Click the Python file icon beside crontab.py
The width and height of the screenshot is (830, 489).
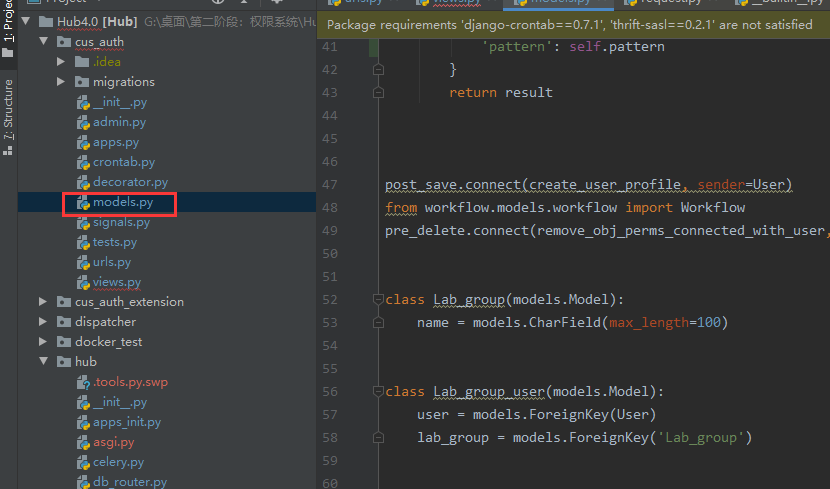click(x=83, y=162)
